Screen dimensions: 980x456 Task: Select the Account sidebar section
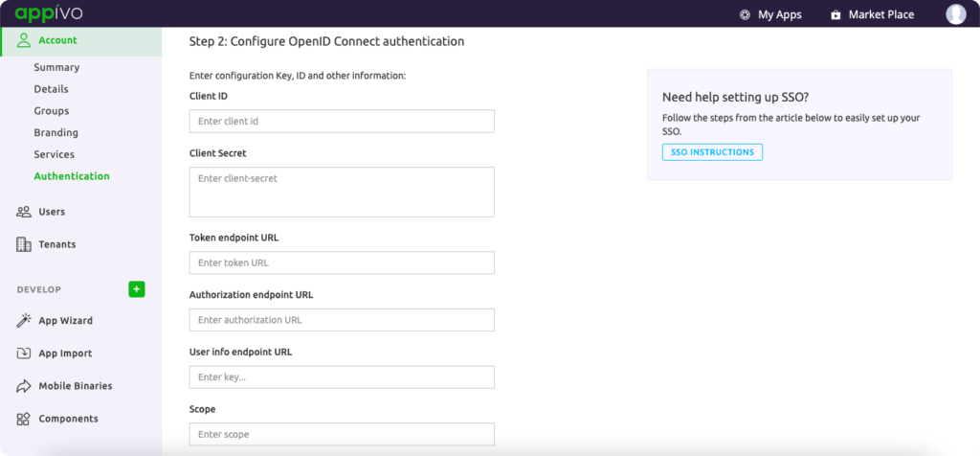(80, 40)
